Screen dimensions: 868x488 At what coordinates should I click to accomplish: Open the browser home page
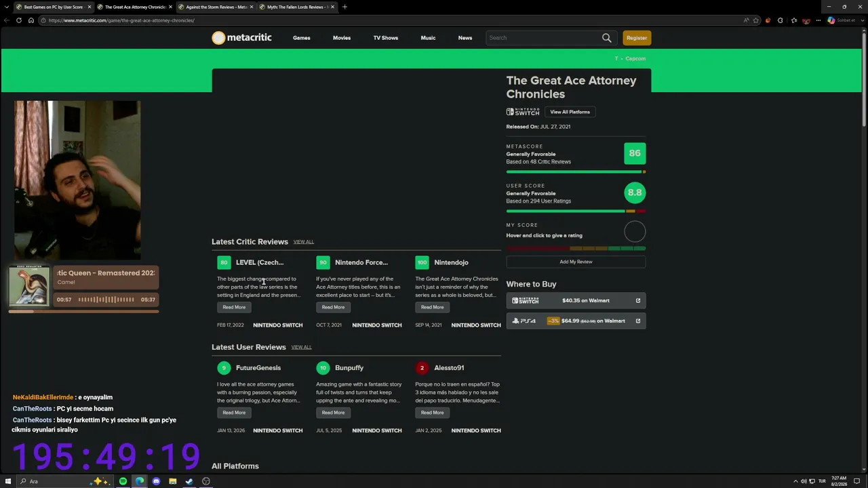(x=31, y=20)
